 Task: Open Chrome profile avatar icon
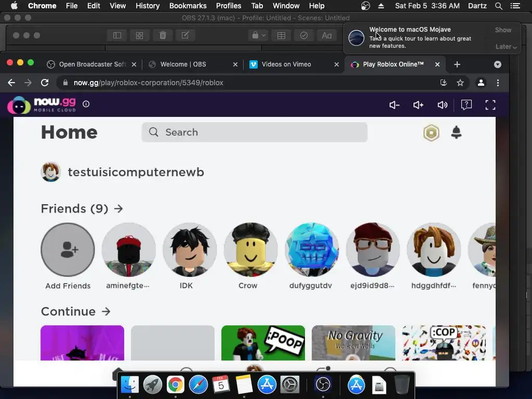pos(481,83)
